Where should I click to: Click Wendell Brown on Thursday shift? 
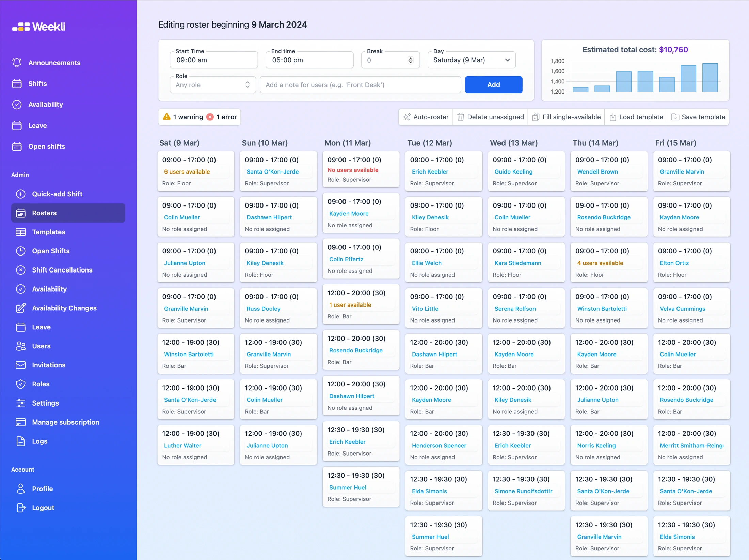click(597, 172)
